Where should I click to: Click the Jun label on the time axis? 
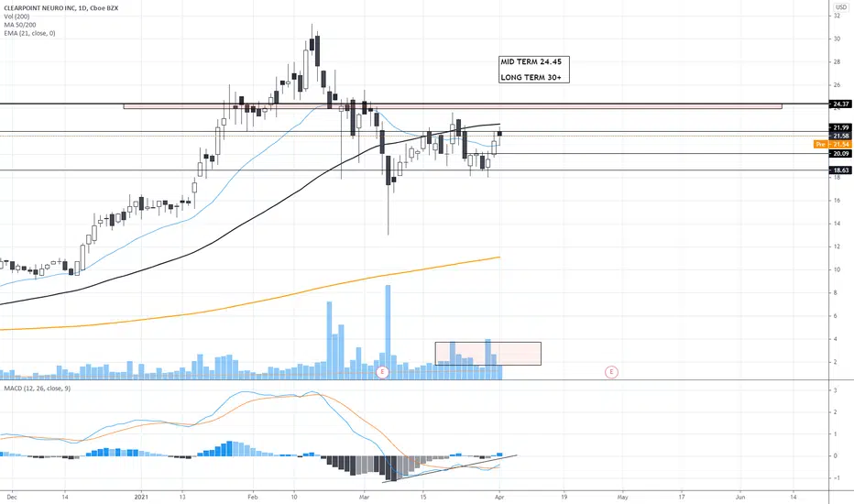[740, 497]
